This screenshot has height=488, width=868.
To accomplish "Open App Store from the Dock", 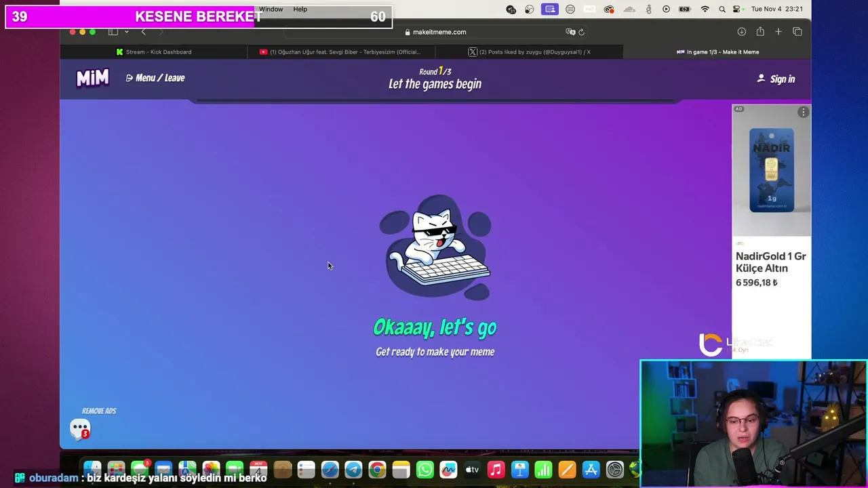I will tap(591, 469).
